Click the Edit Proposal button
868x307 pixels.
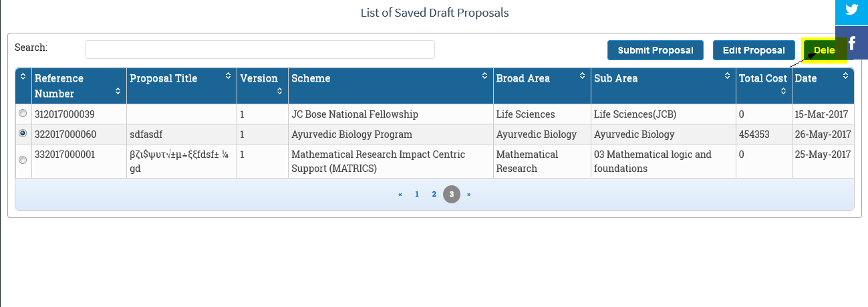click(754, 50)
